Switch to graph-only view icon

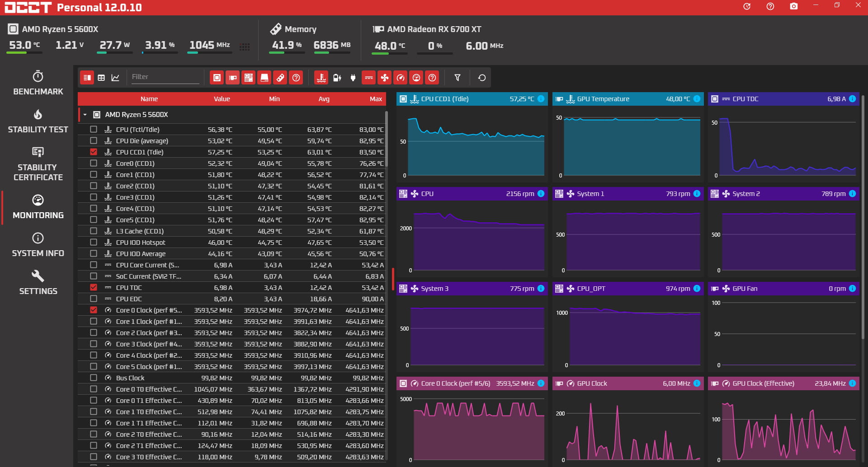[x=115, y=78]
